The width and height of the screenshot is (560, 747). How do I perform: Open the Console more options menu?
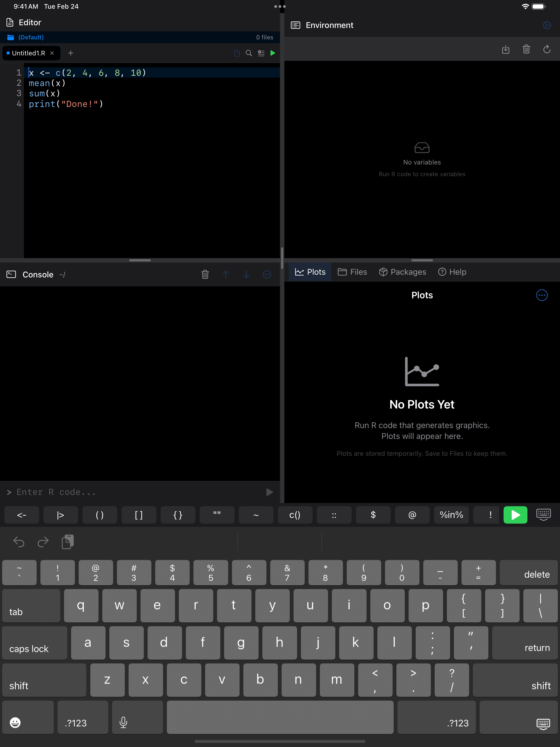[267, 274]
